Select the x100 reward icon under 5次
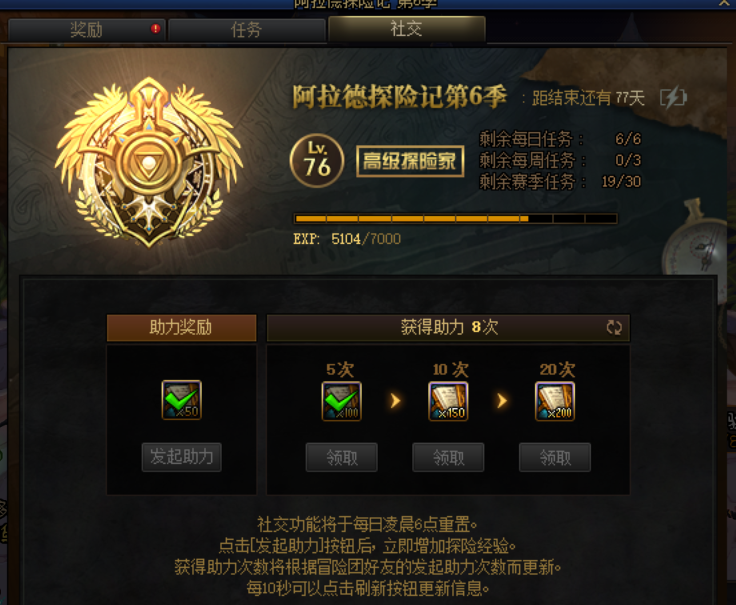736x605 pixels. (x=342, y=401)
